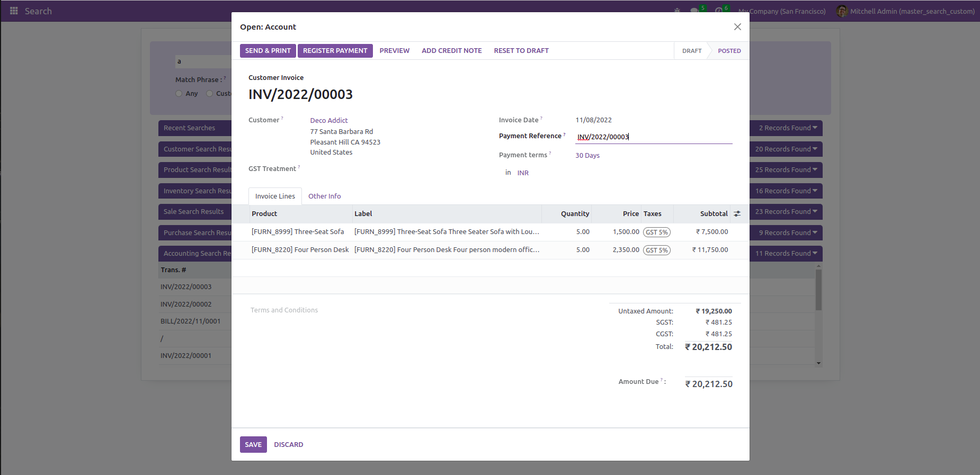Click the Payment Reference input field
The width and height of the screenshot is (980, 475).
[x=654, y=137]
